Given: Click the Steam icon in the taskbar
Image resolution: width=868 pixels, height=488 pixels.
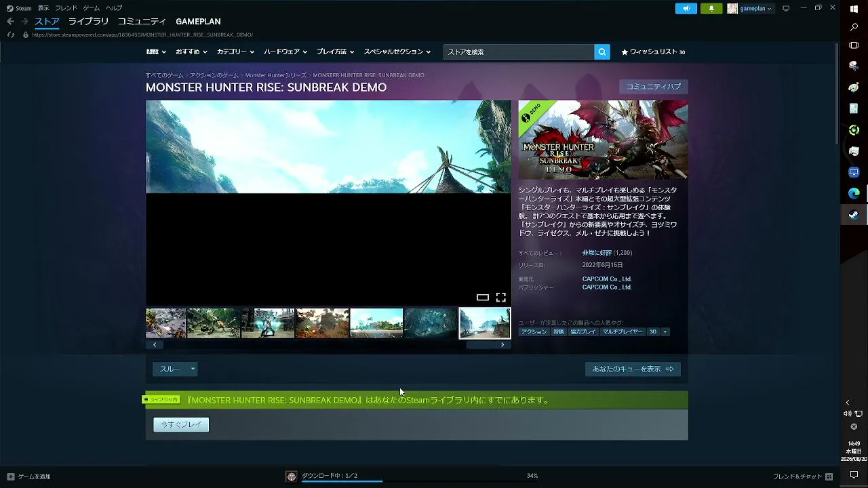Looking at the screenshot, I should pyautogui.click(x=854, y=215).
